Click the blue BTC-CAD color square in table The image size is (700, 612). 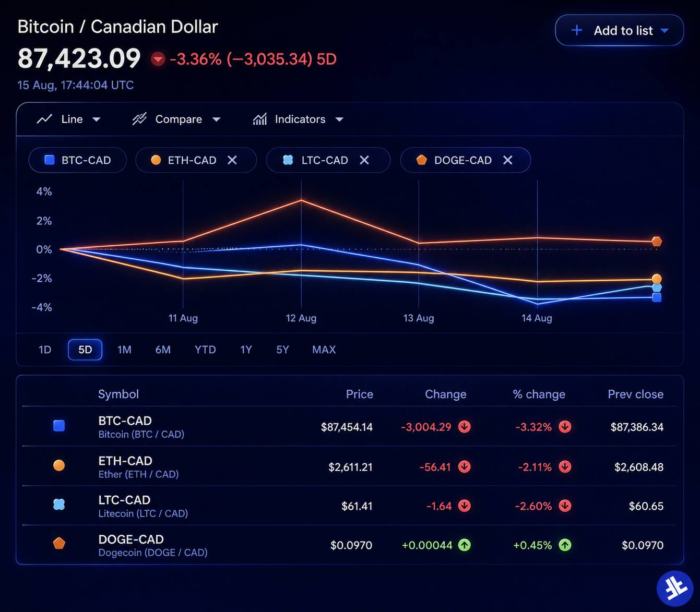(x=59, y=426)
